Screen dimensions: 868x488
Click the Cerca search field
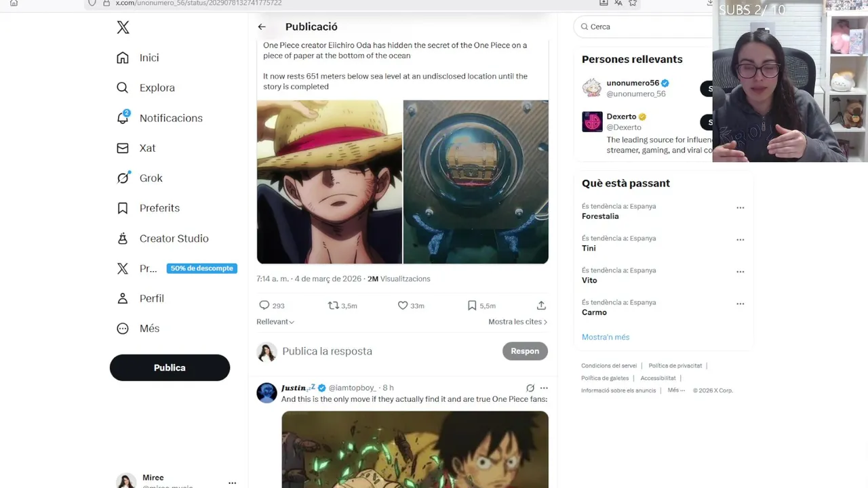[x=644, y=26]
